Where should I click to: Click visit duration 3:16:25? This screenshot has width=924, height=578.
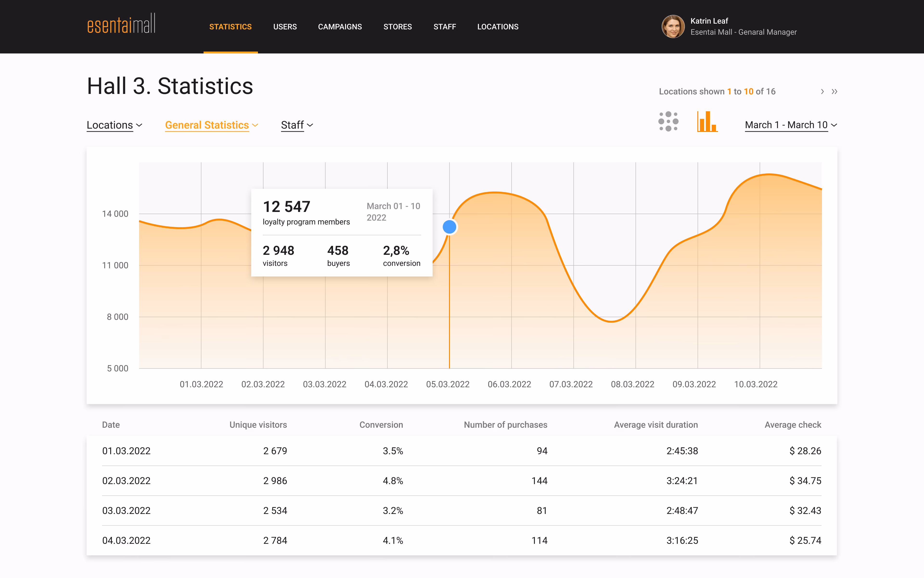pyautogui.click(x=682, y=540)
